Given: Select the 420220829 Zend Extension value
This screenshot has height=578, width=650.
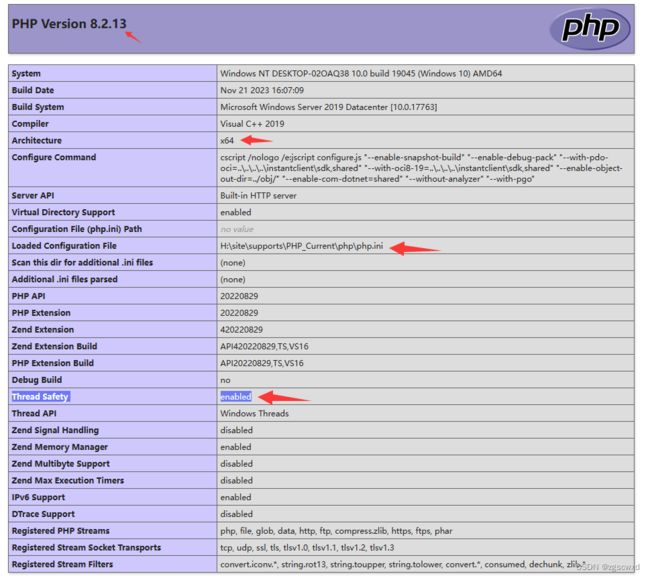Looking at the screenshot, I should coord(241,330).
